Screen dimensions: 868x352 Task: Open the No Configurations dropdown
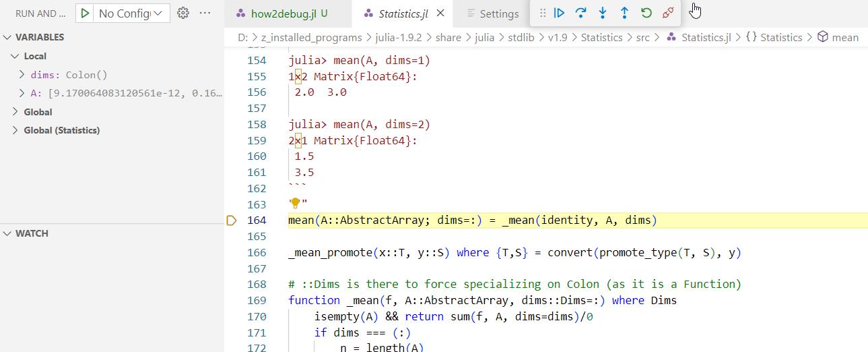click(131, 13)
